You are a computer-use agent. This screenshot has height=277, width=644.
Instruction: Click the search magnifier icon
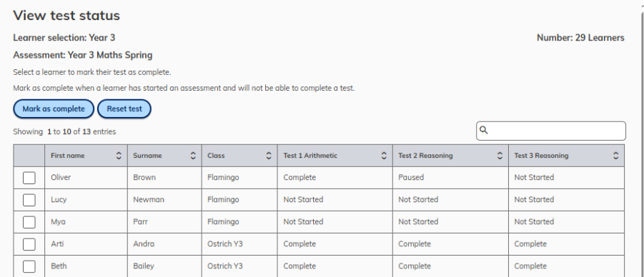(x=484, y=130)
